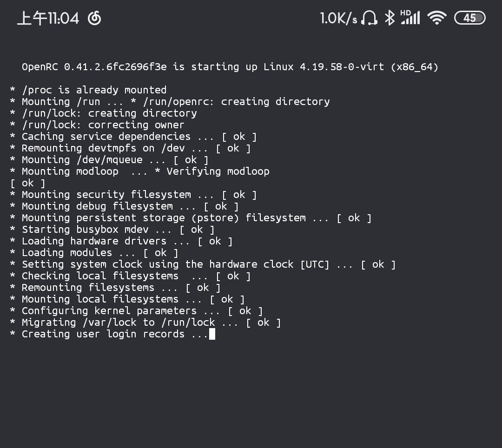Viewport: 502px width, 448px height.
Task: Click the OpenRC version header line
Action: click(230, 67)
